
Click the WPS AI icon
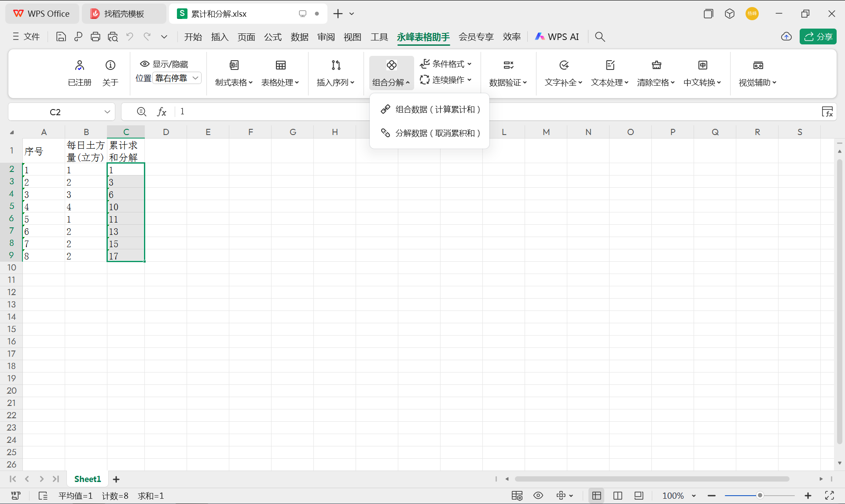pos(540,37)
